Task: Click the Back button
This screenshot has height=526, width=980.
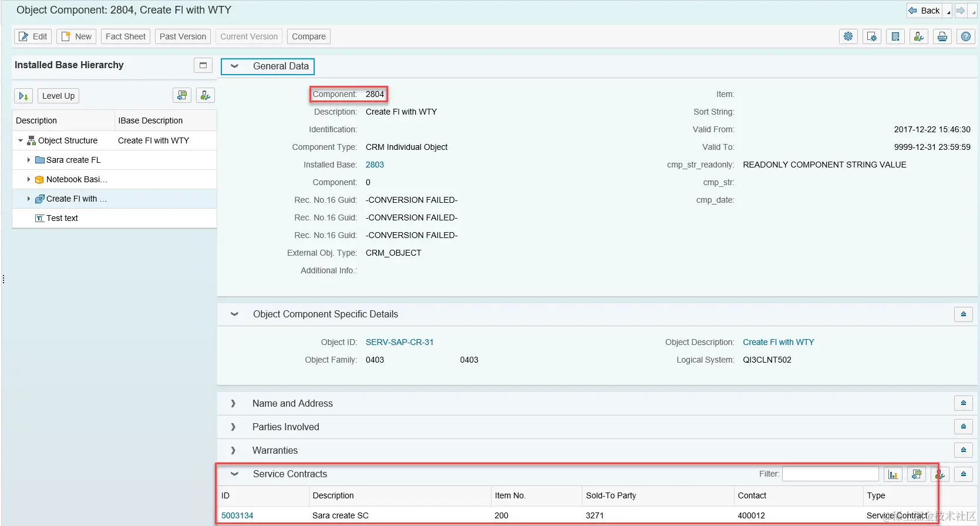Action: pos(924,11)
